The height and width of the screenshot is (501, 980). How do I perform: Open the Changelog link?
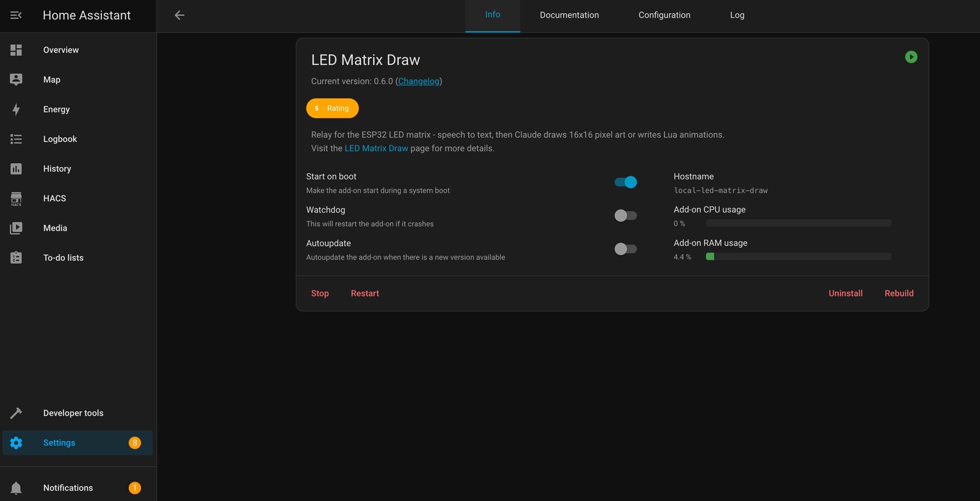click(418, 81)
